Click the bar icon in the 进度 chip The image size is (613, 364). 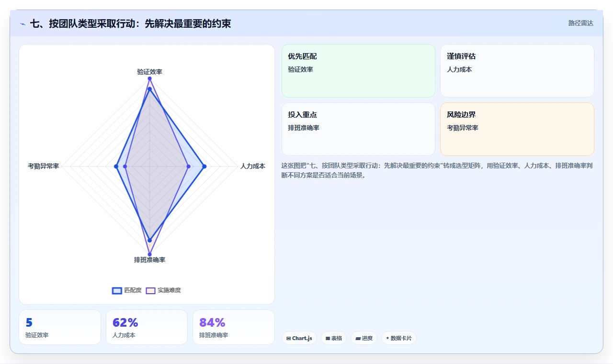(358, 338)
